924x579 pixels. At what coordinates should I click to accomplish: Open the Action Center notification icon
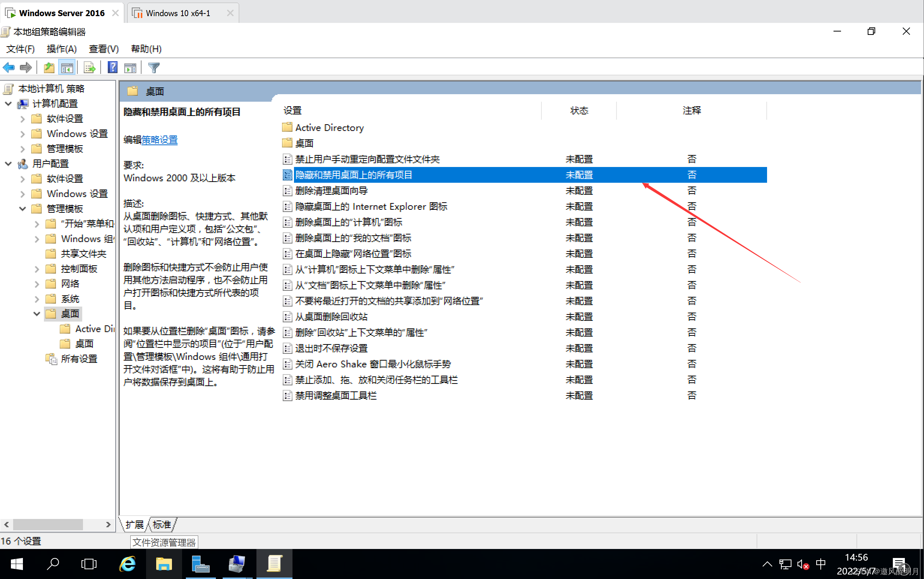point(900,564)
